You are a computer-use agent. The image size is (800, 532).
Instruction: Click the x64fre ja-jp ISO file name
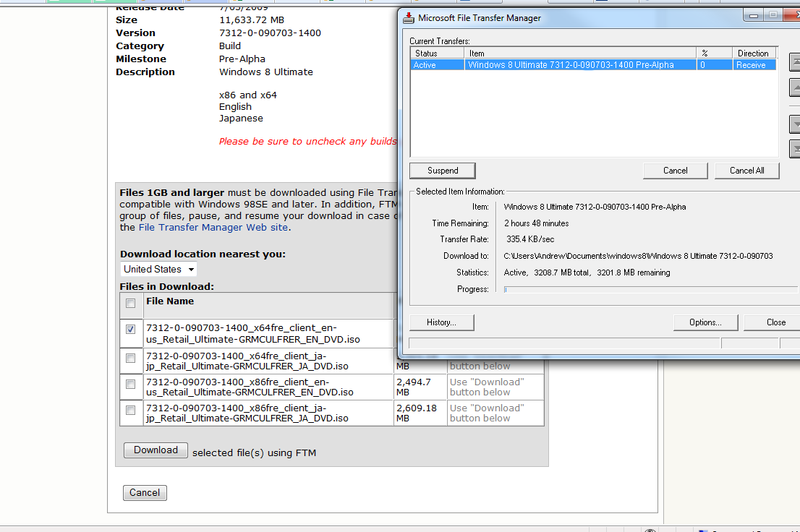247,361
